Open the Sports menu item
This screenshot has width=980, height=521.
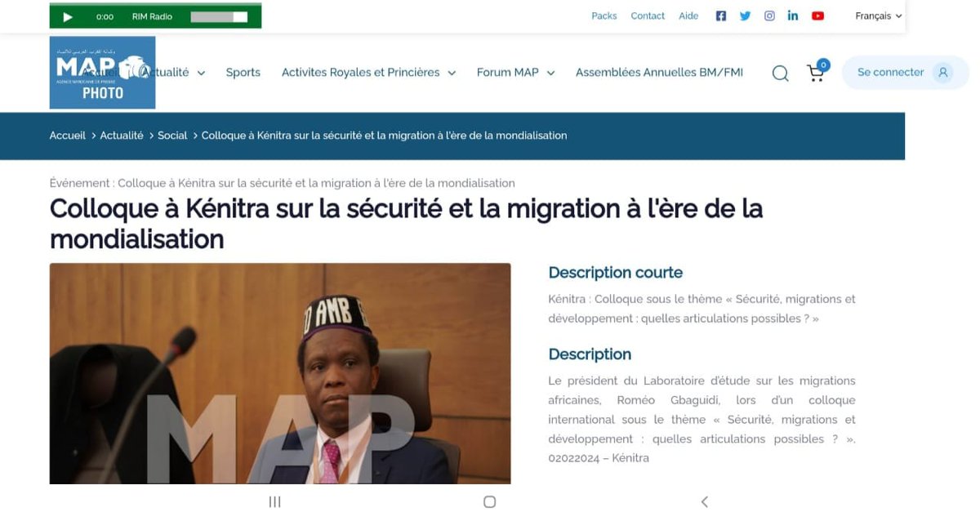coord(243,72)
